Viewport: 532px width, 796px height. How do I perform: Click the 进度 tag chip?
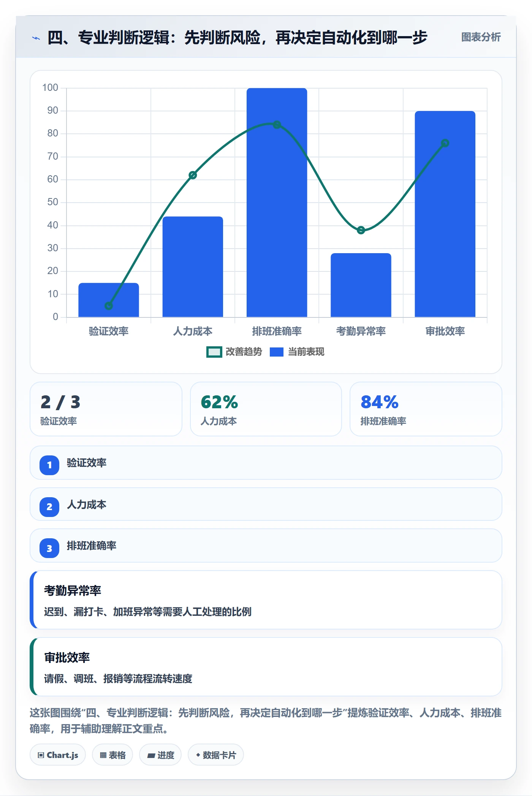pos(160,755)
